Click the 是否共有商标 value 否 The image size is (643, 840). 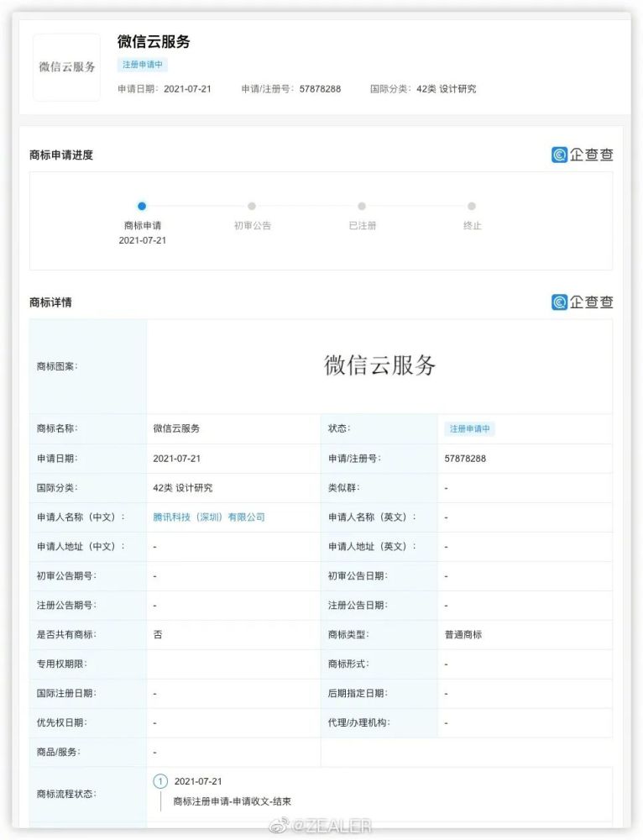(x=158, y=634)
